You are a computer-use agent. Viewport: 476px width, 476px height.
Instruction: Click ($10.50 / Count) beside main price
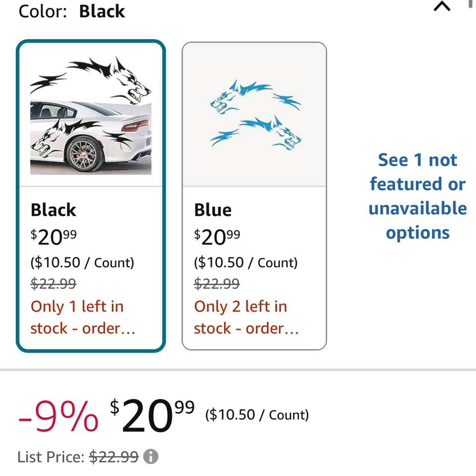point(257,415)
